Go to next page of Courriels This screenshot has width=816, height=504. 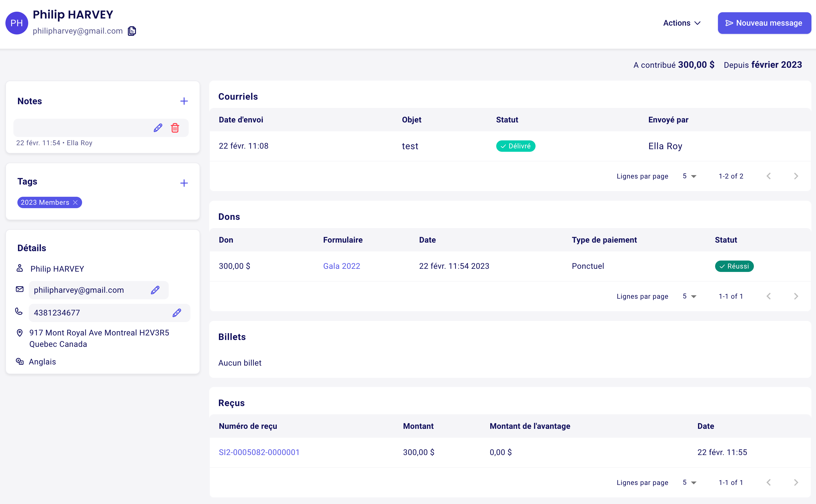(x=796, y=176)
